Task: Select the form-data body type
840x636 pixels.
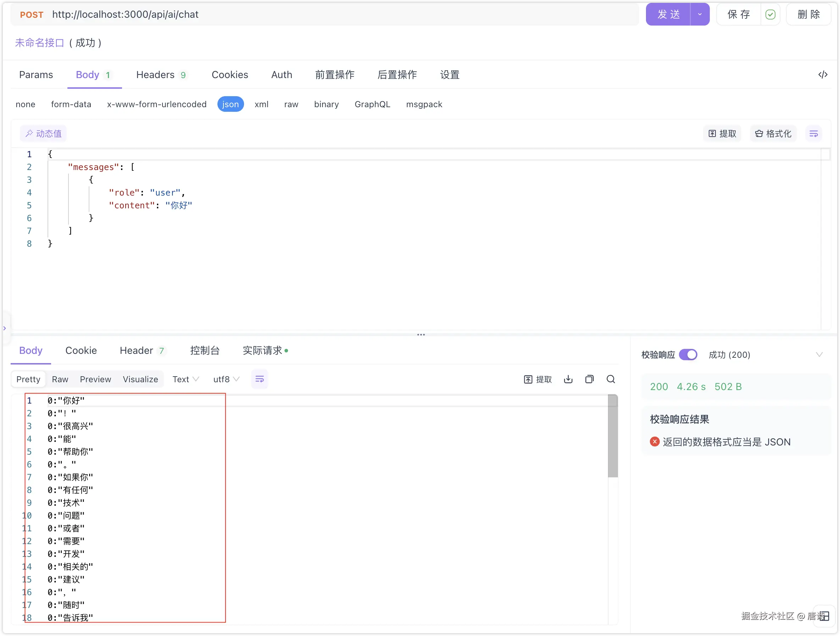Action: 71,104
